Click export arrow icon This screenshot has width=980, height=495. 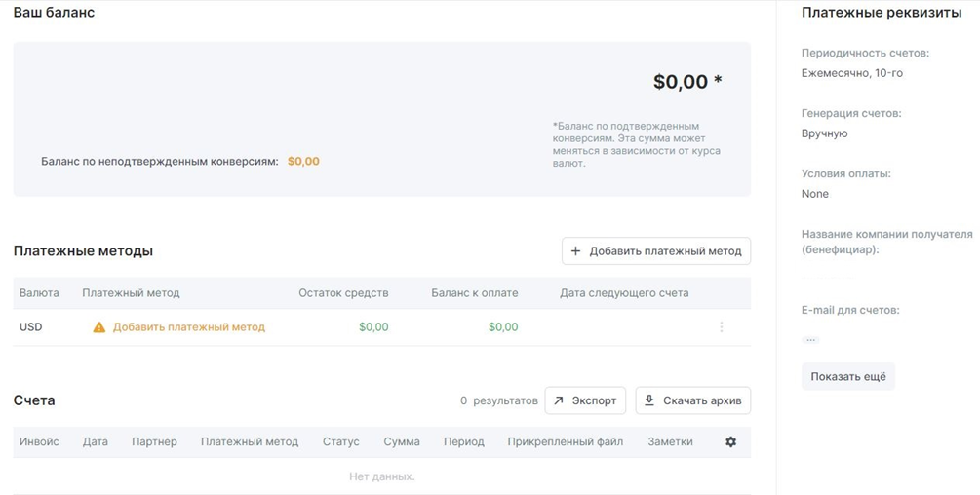(x=558, y=400)
